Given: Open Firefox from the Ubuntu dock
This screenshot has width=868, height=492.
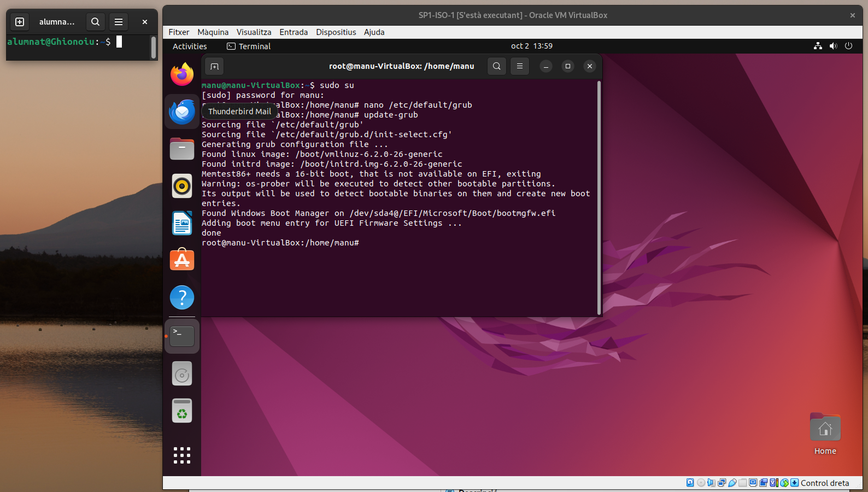Looking at the screenshot, I should [182, 74].
